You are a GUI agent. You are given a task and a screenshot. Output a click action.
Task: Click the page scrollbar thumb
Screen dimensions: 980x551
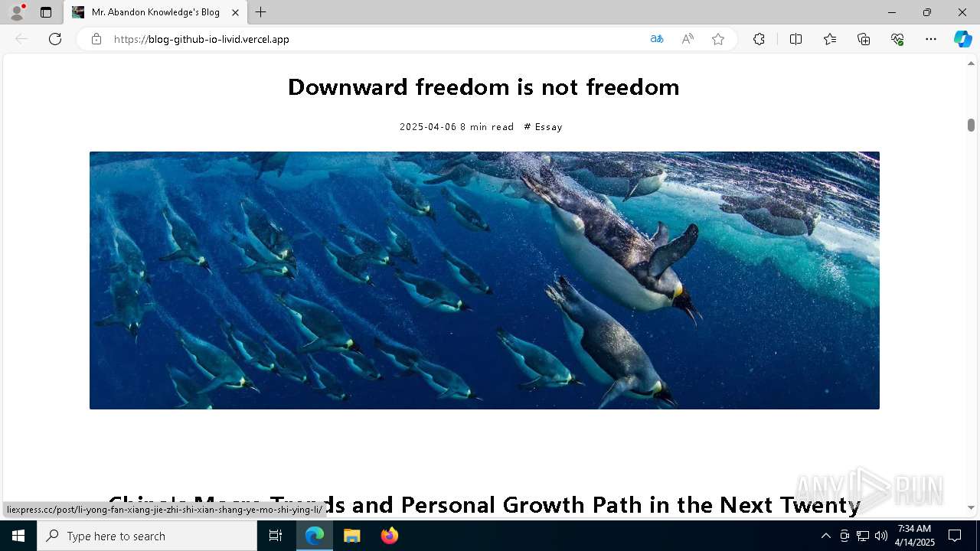coord(971,125)
